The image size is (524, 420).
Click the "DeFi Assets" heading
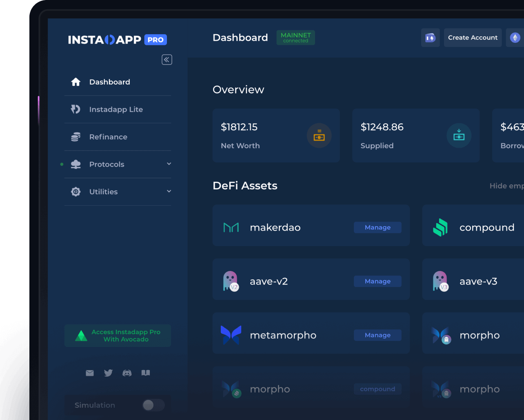(x=245, y=186)
